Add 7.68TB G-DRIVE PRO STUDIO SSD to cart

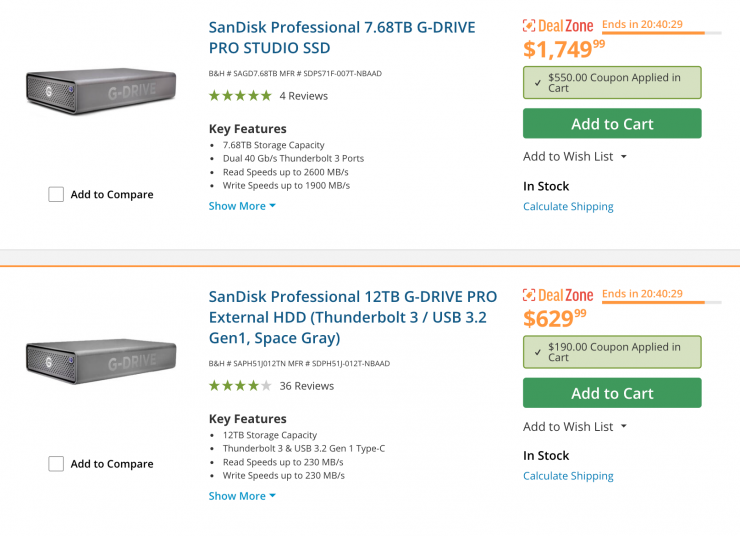(x=612, y=124)
